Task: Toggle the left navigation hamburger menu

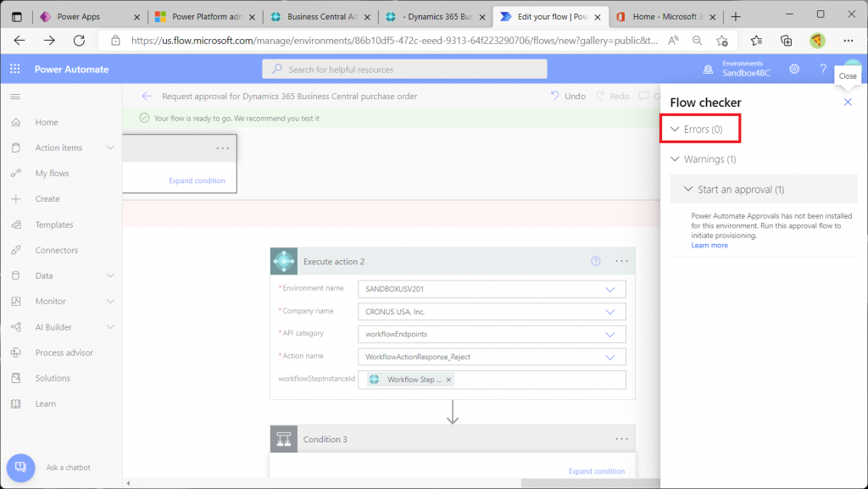Action: [x=14, y=97]
